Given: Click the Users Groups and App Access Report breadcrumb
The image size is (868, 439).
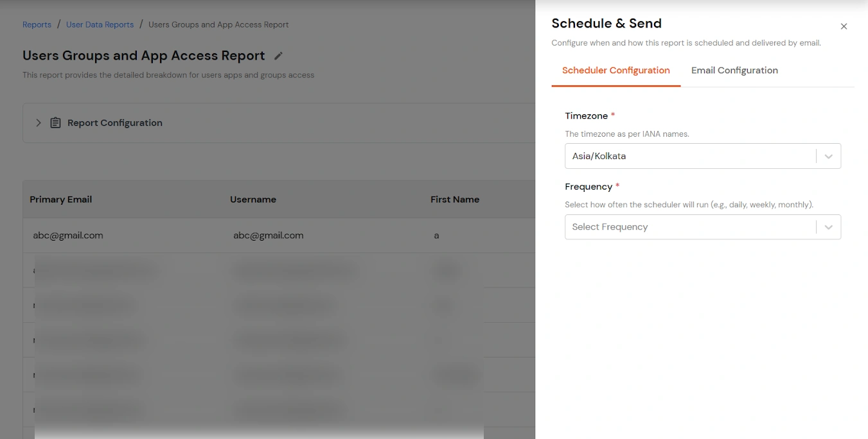Looking at the screenshot, I should pyautogui.click(x=217, y=24).
